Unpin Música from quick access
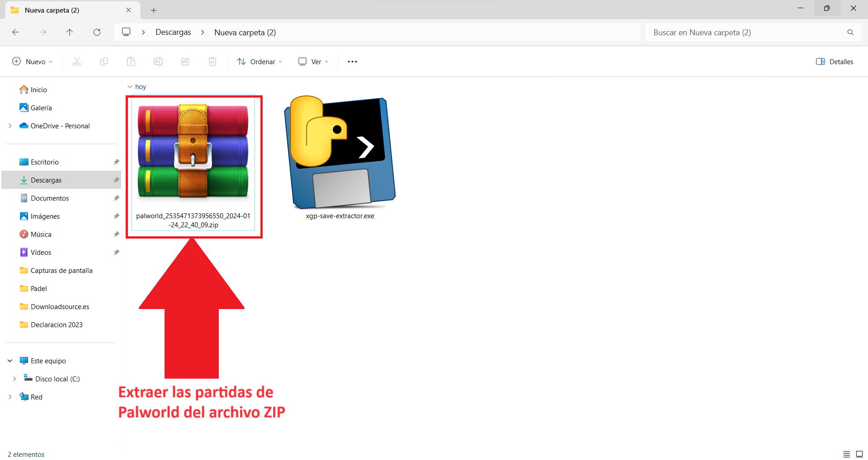The width and height of the screenshot is (868, 460). click(116, 234)
